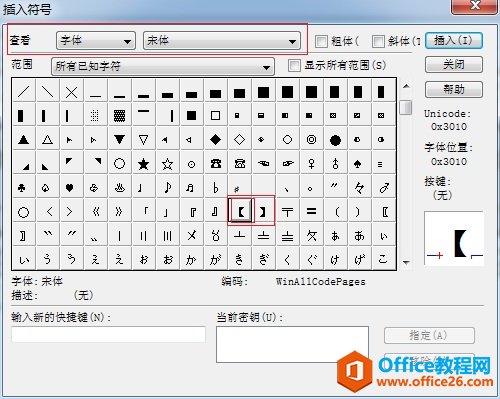Choose the black left lenticular bracket 【
The image size is (500, 399).
point(241,211)
